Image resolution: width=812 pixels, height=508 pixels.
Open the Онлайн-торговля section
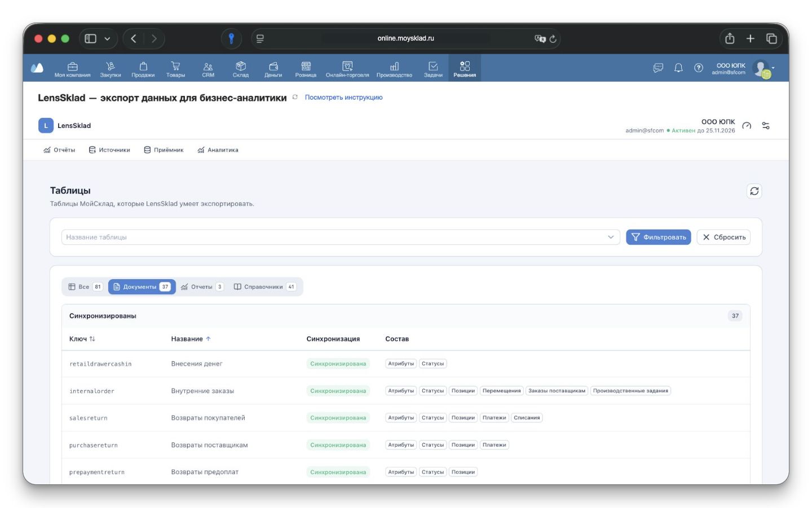coord(347,69)
